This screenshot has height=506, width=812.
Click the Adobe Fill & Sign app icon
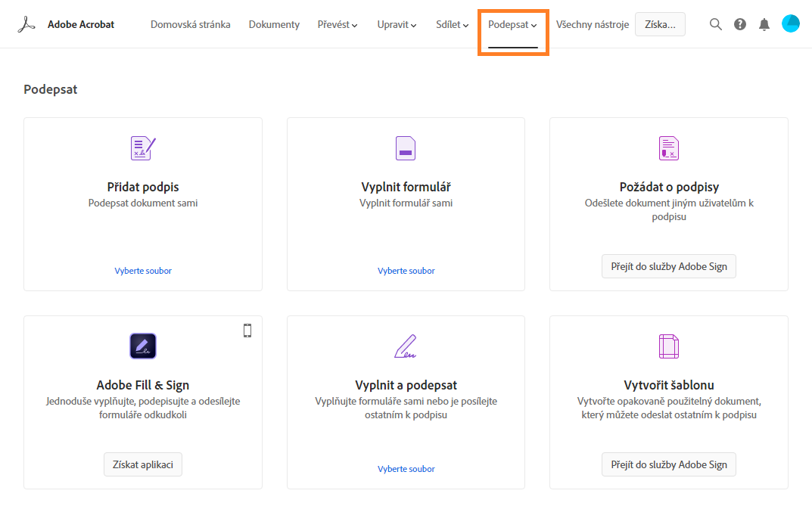click(x=143, y=346)
